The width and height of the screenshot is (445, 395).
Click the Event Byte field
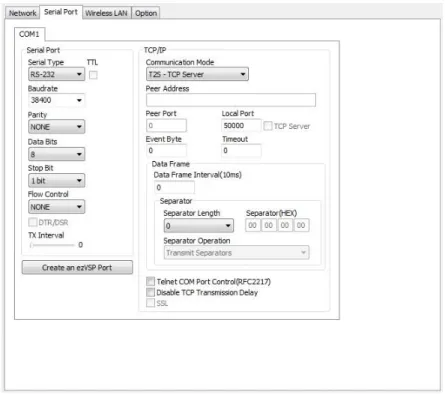tap(166, 151)
